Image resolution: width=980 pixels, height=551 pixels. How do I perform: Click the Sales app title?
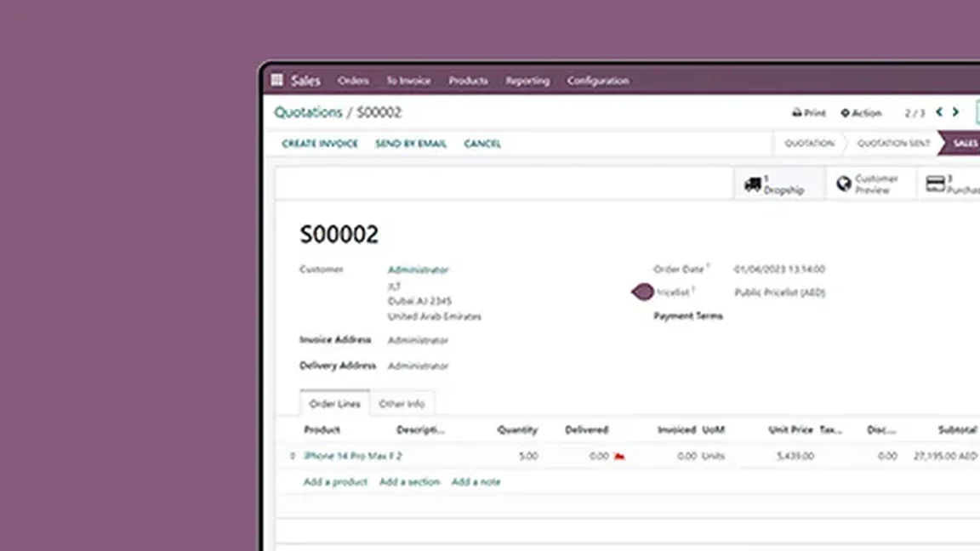coord(305,81)
